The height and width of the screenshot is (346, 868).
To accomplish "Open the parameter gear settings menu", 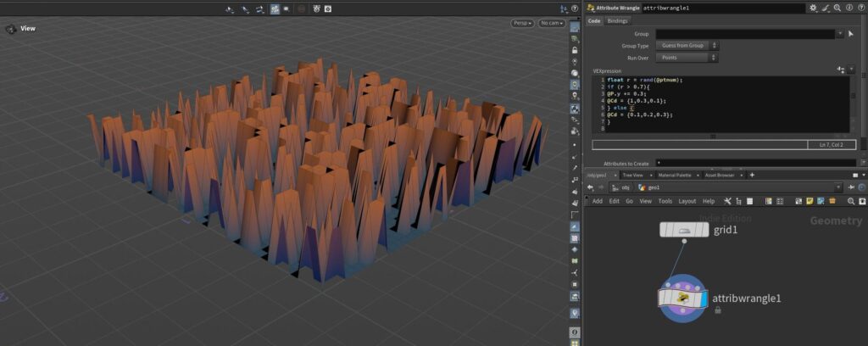I will click(x=814, y=8).
